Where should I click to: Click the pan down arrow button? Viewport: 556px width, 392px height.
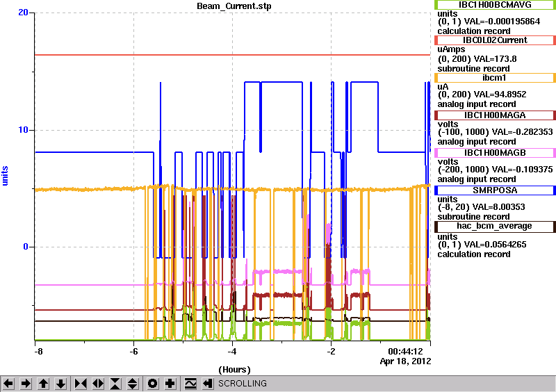coord(60,384)
